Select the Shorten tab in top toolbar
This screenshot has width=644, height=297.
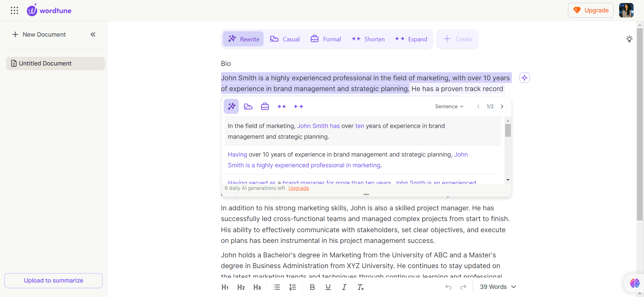368,39
